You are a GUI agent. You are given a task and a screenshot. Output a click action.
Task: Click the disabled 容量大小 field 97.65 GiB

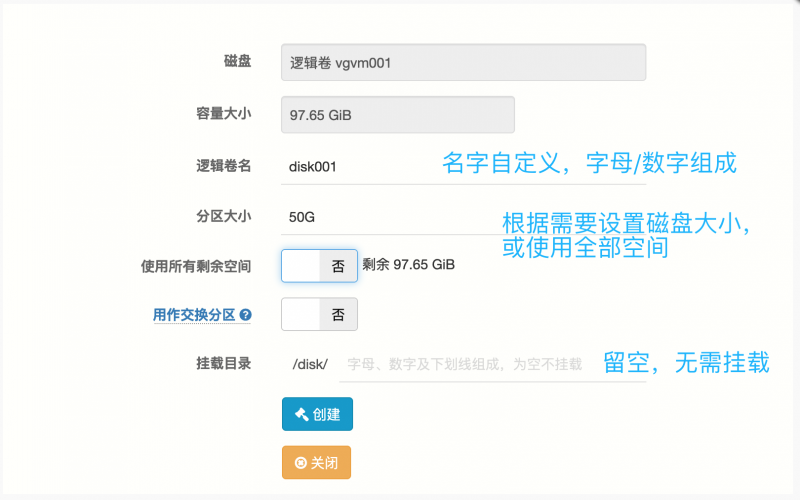tap(397, 115)
